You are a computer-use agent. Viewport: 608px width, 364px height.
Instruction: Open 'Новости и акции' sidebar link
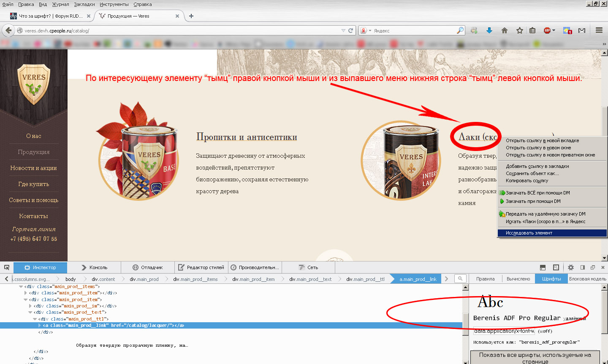click(x=34, y=168)
